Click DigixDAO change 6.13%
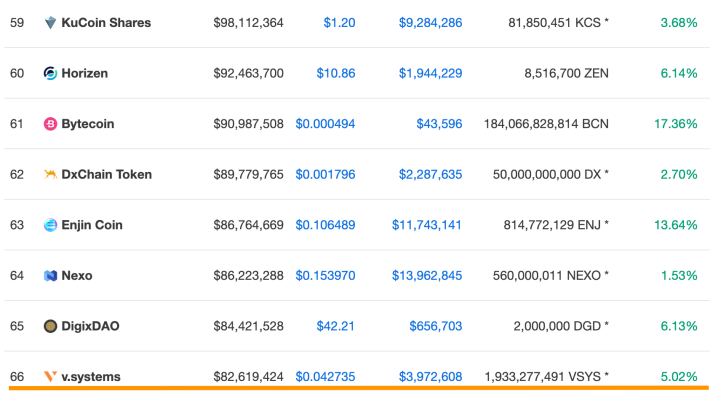 point(679,326)
